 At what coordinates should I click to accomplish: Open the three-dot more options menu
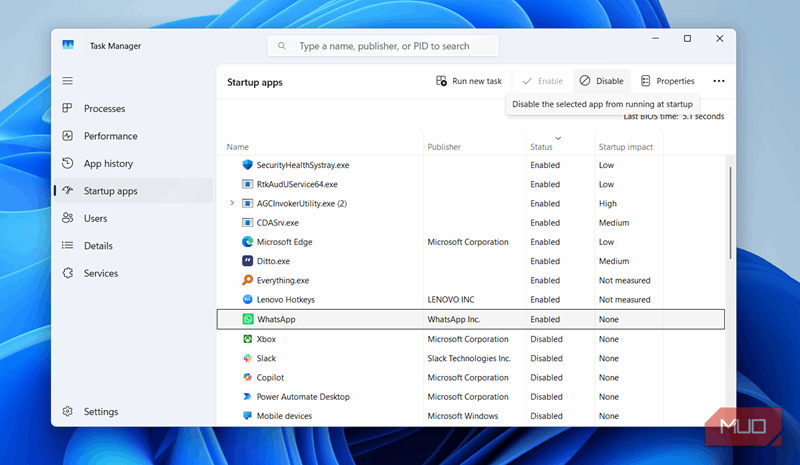[x=718, y=81]
